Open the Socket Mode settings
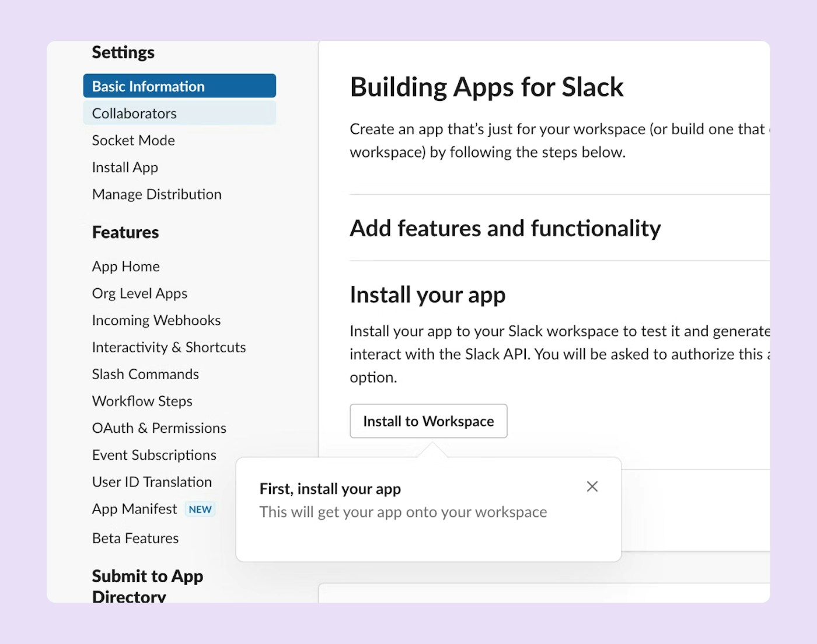The width and height of the screenshot is (817, 644). (133, 140)
